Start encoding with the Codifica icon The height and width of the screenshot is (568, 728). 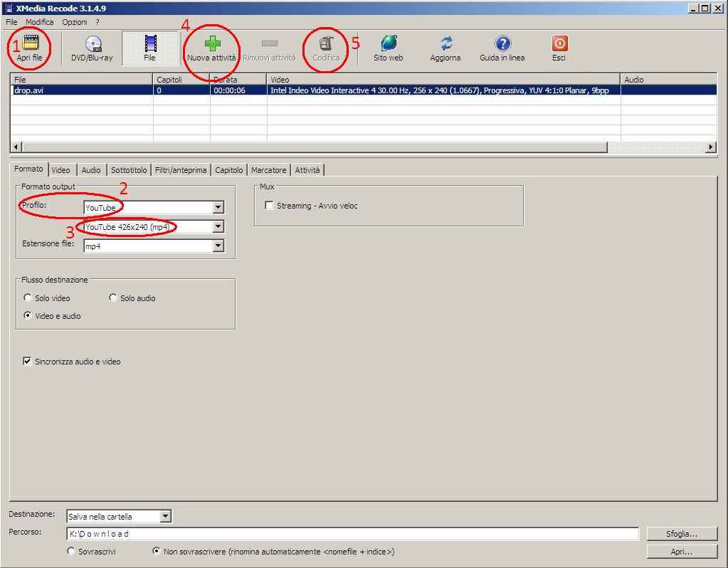326,45
